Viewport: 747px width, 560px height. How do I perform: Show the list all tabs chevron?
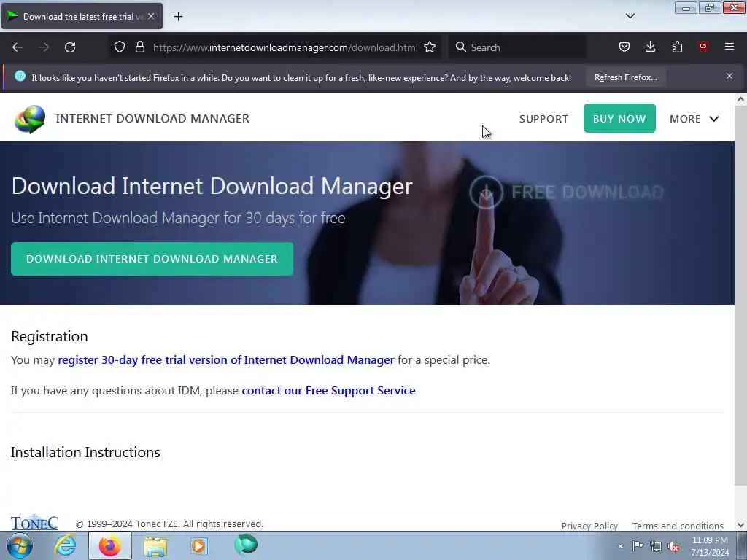[630, 16]
